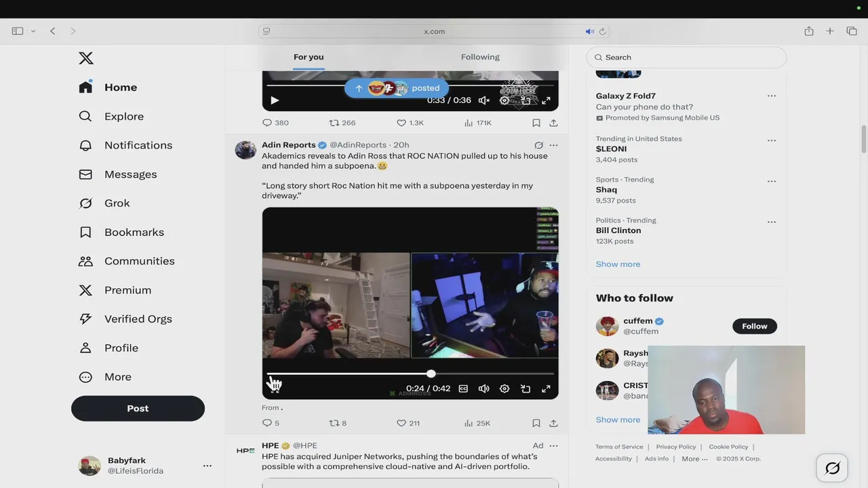The image size is (868, 488).
Task: Reply to Adin Reports post with 5 replies
Action: click(271, 423)
